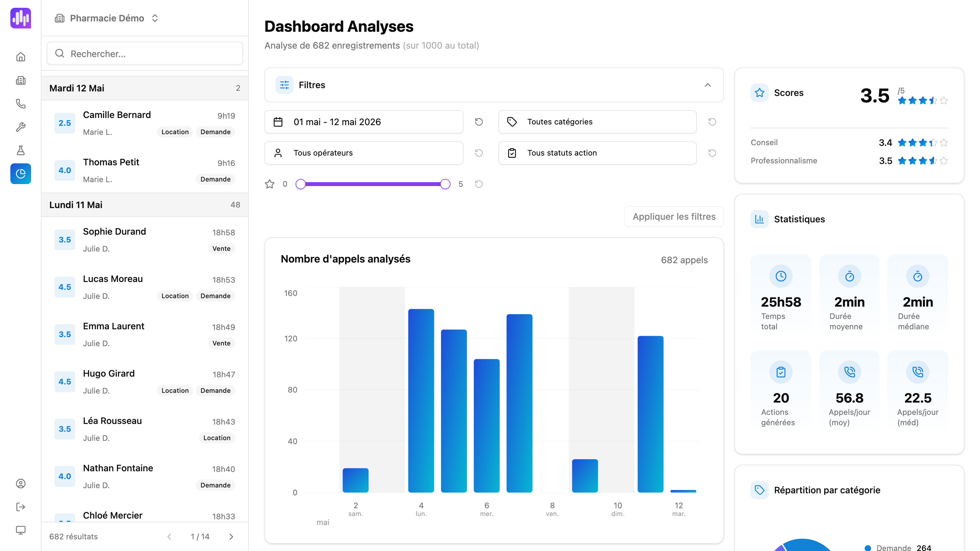The height and width of the screenshot is (551, 980).
Task: Collapse the Lundi 11 Mai group header
Action: pyautogui.click(x=145, y=205)
